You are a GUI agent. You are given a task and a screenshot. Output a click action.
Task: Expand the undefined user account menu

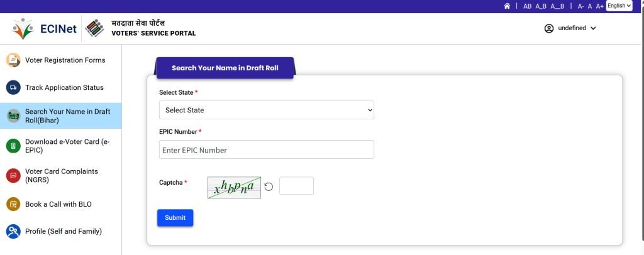(x=593, y=28)
